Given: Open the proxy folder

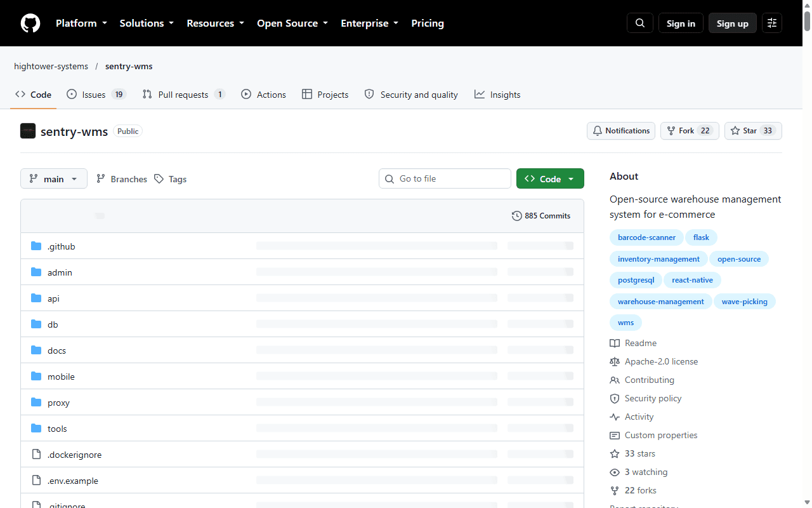Looking at the screenshot, I should [58, 403].
